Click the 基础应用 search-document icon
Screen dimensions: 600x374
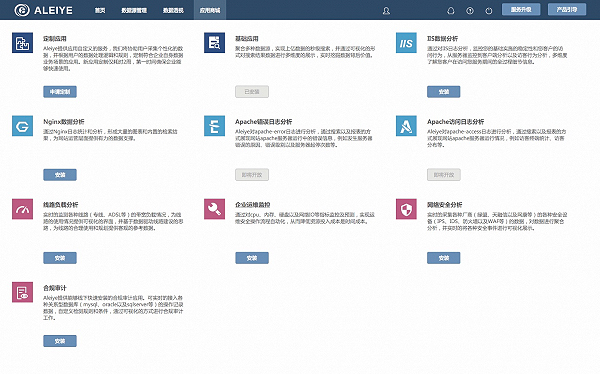(x=214, y=42)
